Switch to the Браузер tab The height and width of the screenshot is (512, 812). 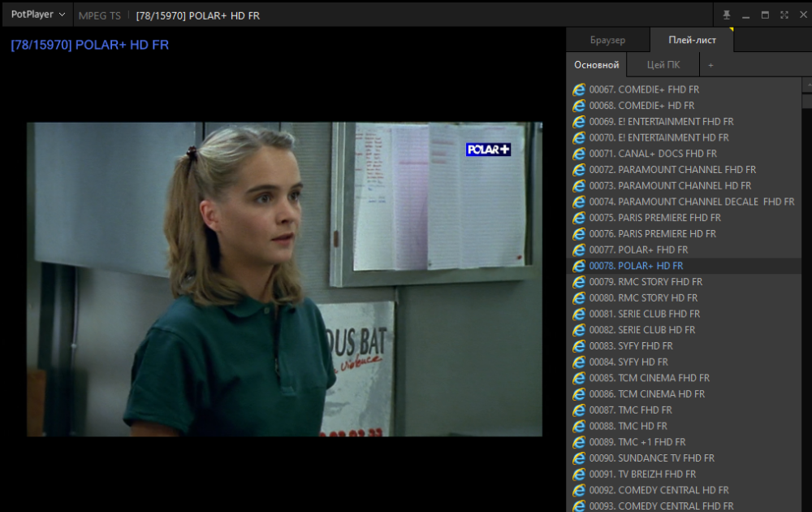click(607, 40)
